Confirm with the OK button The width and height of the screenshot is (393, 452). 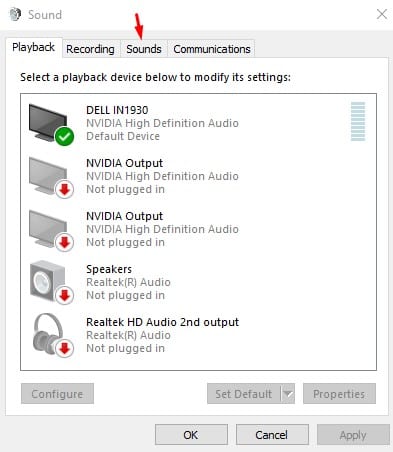tap(191, 435)
